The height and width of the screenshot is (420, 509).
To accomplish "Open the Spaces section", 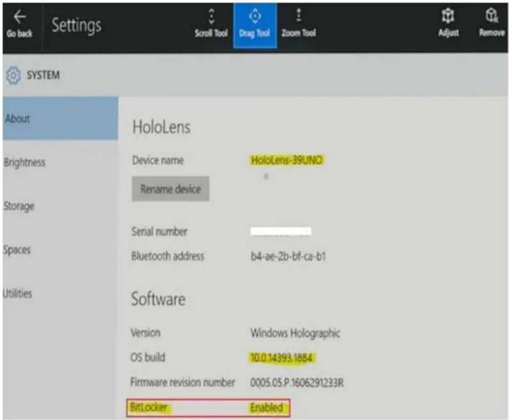I will coord(60,249).
